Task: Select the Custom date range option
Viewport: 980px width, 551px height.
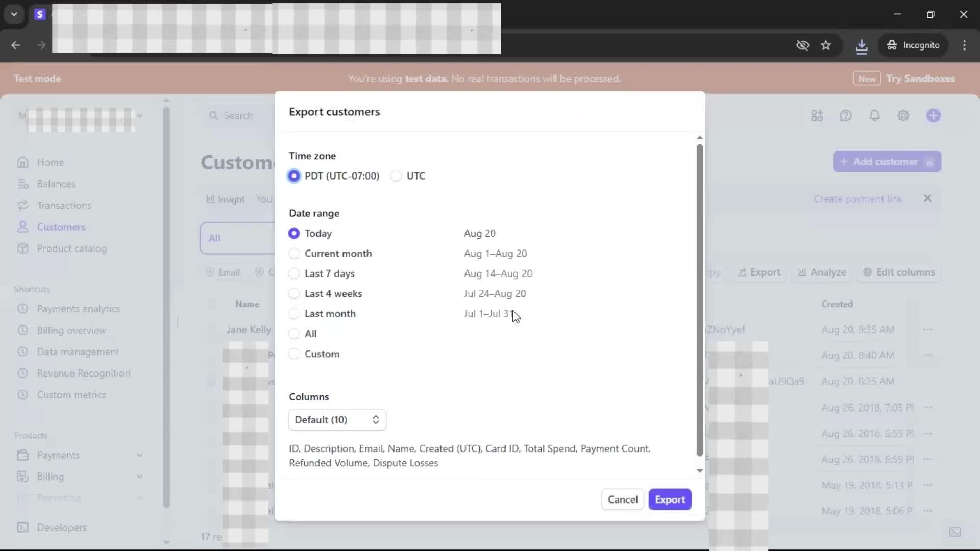Action: [294, 354]
